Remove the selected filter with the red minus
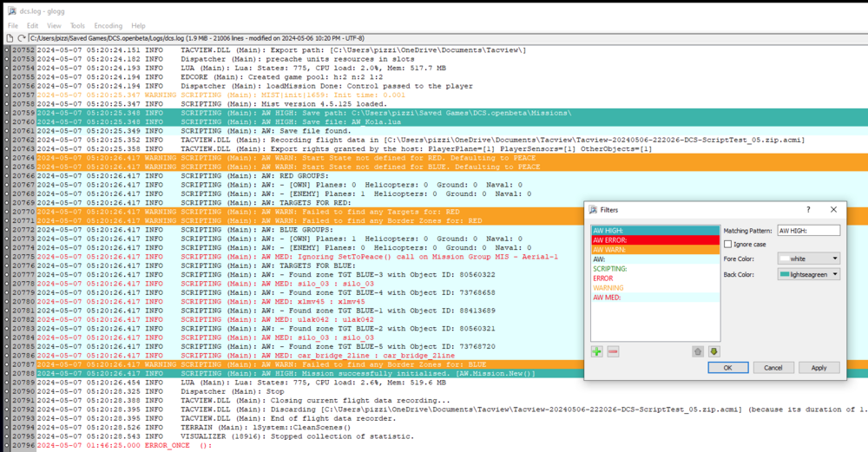Image resolution: width=868 pixels, height=452 pixels. 613,352
